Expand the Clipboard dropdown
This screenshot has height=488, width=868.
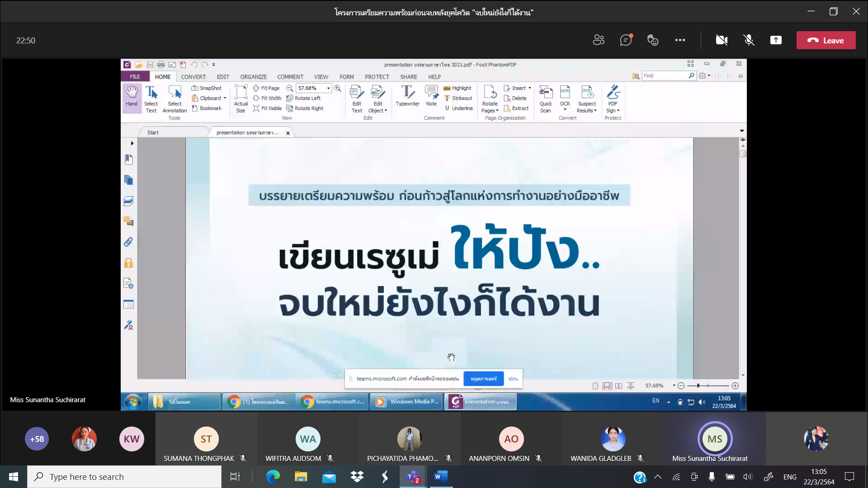pyautogui.click(x=225, y=98)
